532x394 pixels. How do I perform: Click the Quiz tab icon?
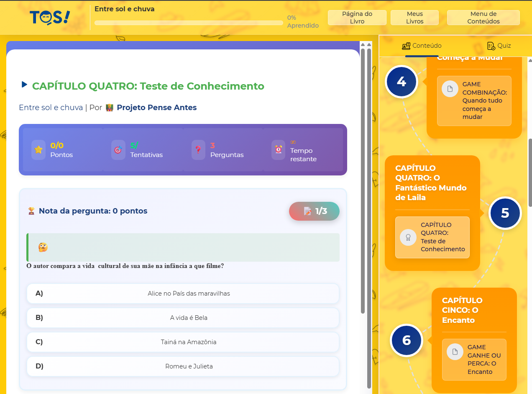coord(491,46)
